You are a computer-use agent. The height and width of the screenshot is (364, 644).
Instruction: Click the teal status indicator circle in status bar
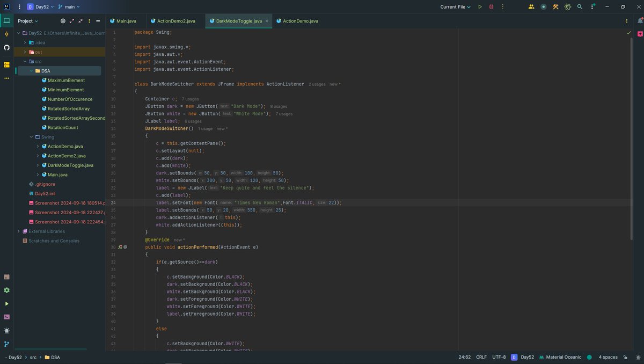589,357
